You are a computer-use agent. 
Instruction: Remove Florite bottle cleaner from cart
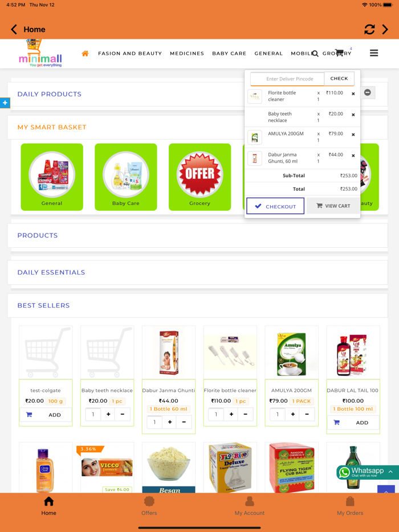353,93
